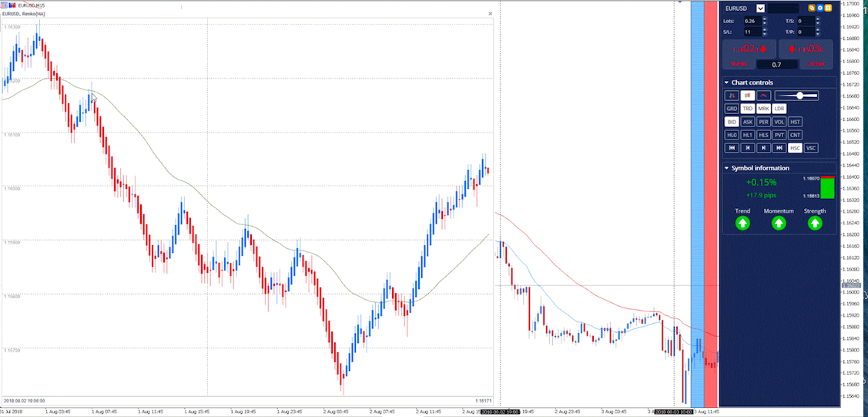Toggle the ASK line button

coord(748,122)
